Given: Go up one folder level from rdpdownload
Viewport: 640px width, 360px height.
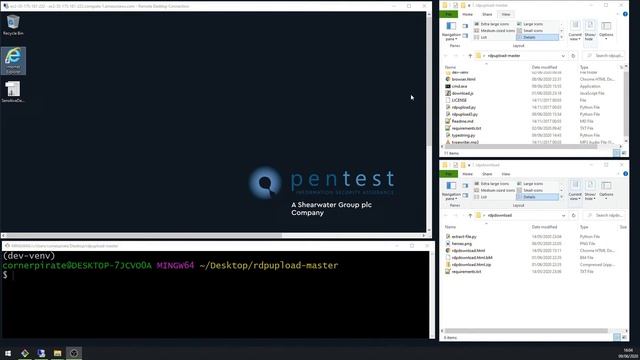Looking at the screenshot, I should point(470,215).
